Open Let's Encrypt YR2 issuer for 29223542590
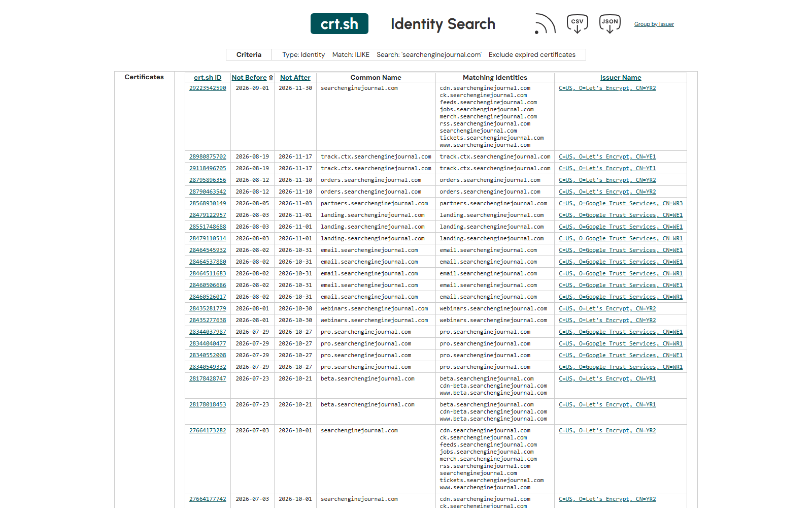The height and width of the screenshot is (508, 812). coord(607,88)
